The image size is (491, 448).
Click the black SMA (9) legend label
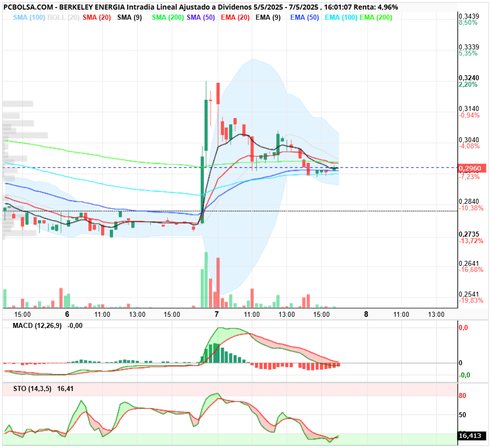tap(130, 18)
